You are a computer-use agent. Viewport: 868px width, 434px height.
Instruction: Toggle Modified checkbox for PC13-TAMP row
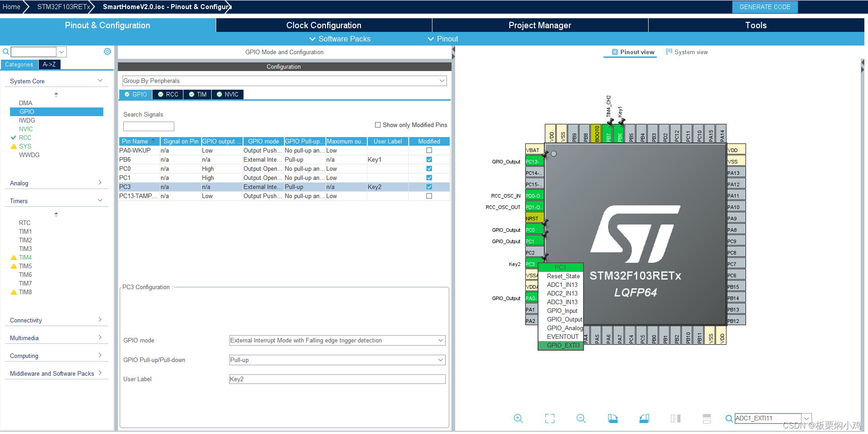coord(429,196)
